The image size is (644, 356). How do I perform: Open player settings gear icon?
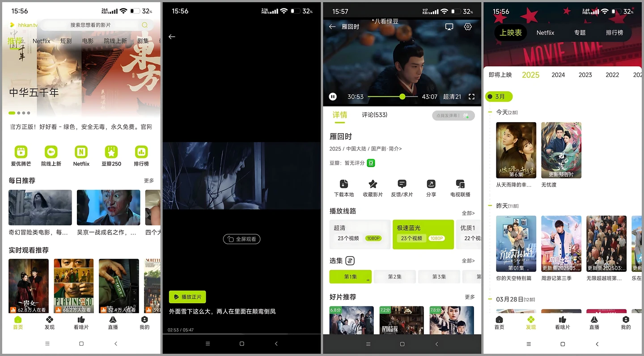pyautogui.click(x=468, y=27)
